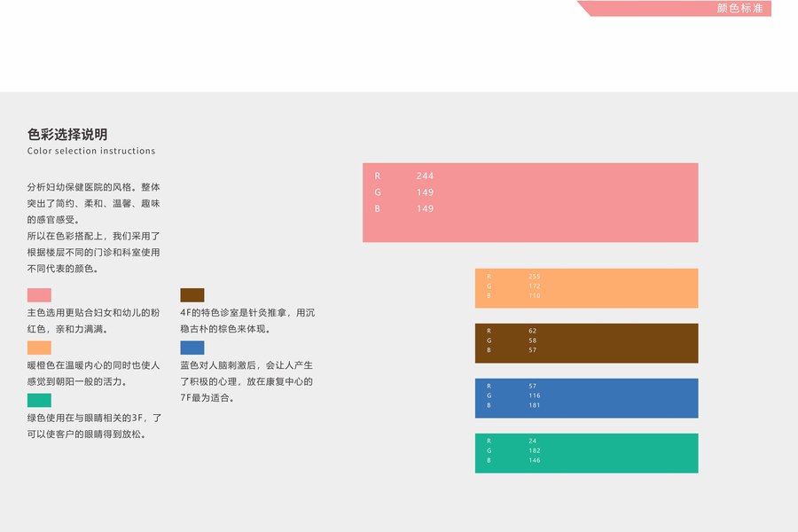Click the blue legend swatch
Image resolution: width=798 pixels, height=532 pixels.
pyautogui.click(x=192, y=348)
